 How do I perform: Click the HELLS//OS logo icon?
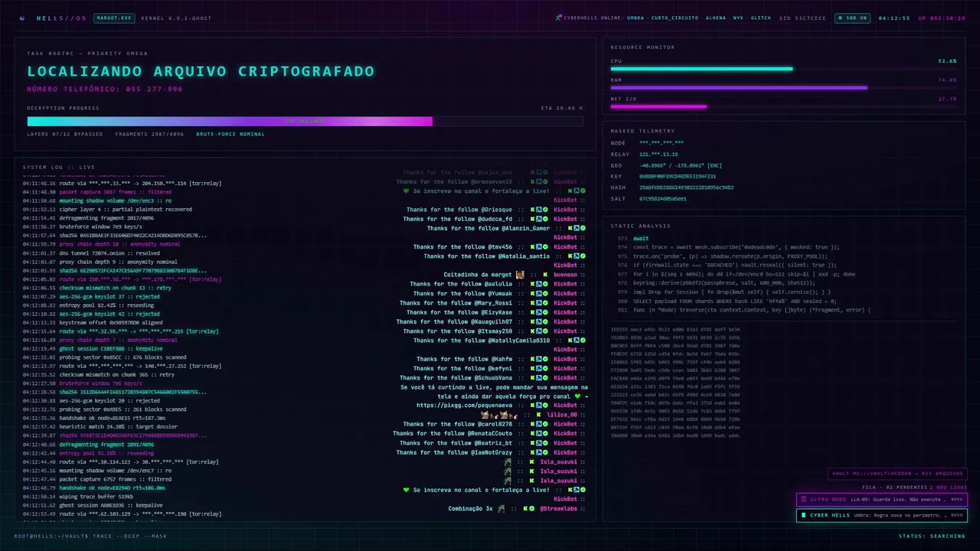[21, 18]
